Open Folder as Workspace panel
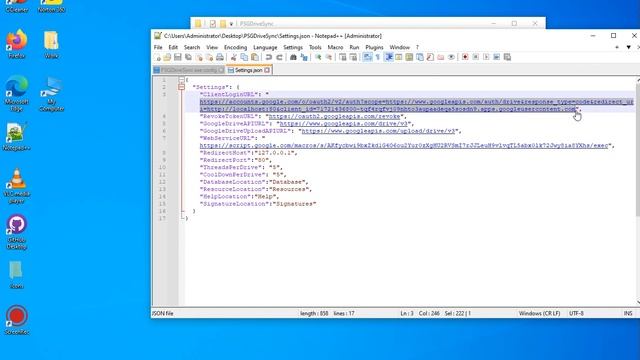The image size is (640, 360). 440,57
